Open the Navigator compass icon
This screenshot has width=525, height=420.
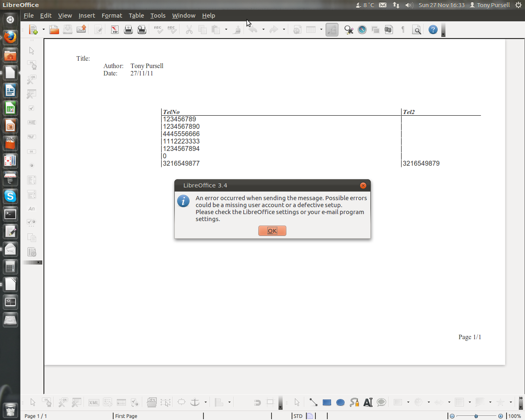click(x=362, y=30)
